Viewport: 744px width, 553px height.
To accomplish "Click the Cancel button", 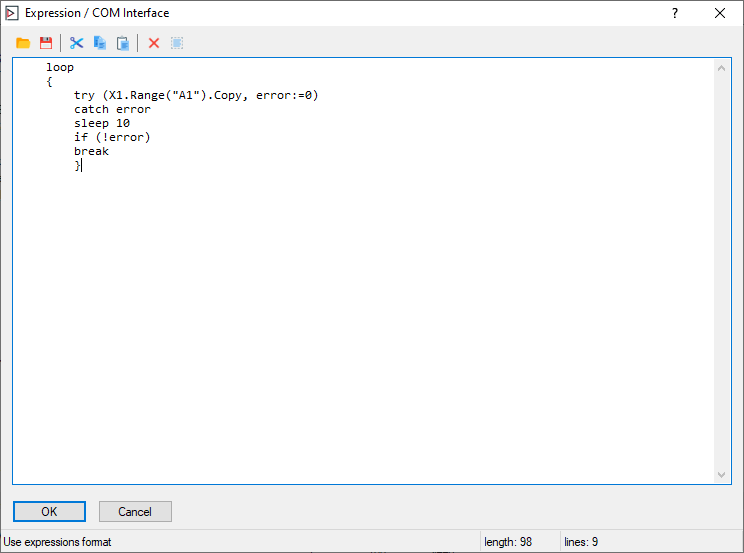I will tap(135, 512).
